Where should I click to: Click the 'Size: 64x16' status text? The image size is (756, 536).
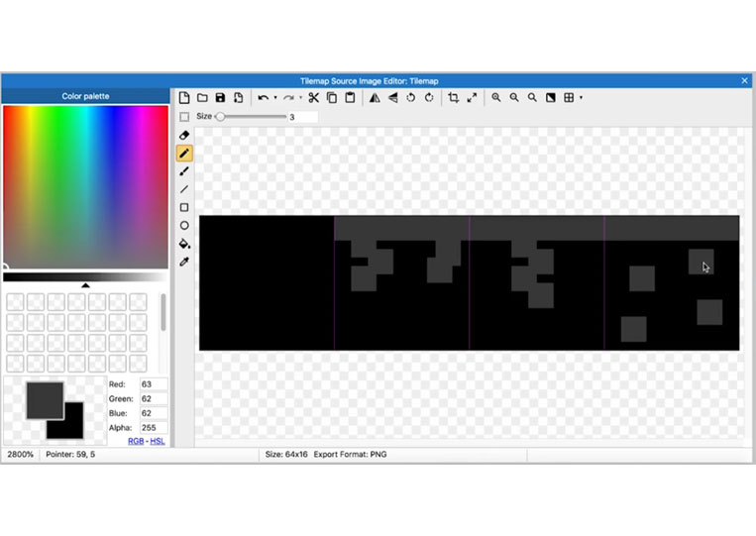coord(286,455)
